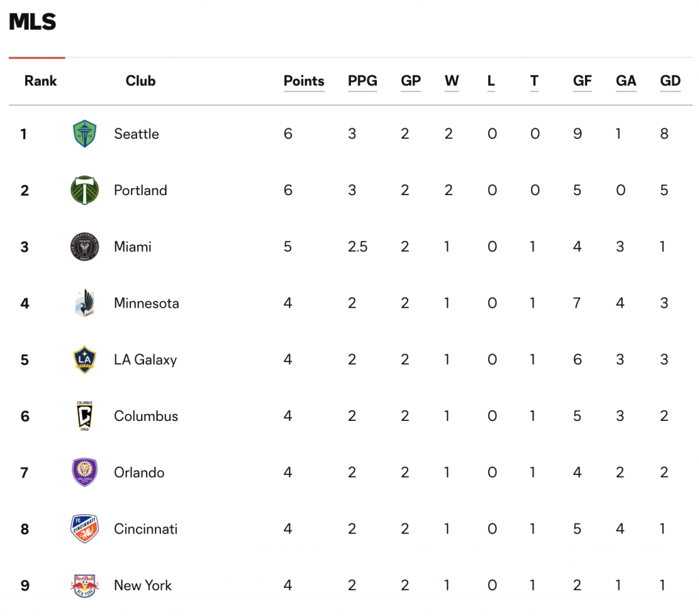Click the LA Galaxy shield icon
This screenshot has height=616, width=699.
pyautogui.click(x=85, y=360)
